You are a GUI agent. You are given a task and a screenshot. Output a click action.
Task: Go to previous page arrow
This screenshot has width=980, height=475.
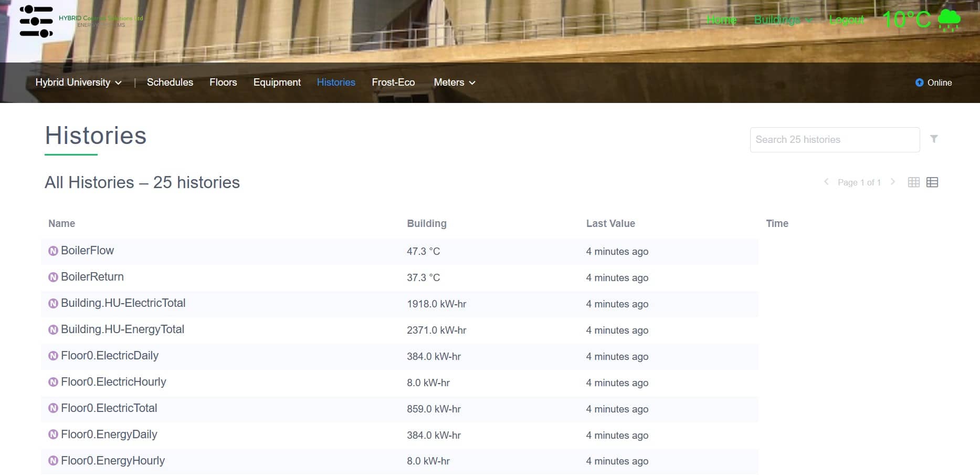[826, 182]
